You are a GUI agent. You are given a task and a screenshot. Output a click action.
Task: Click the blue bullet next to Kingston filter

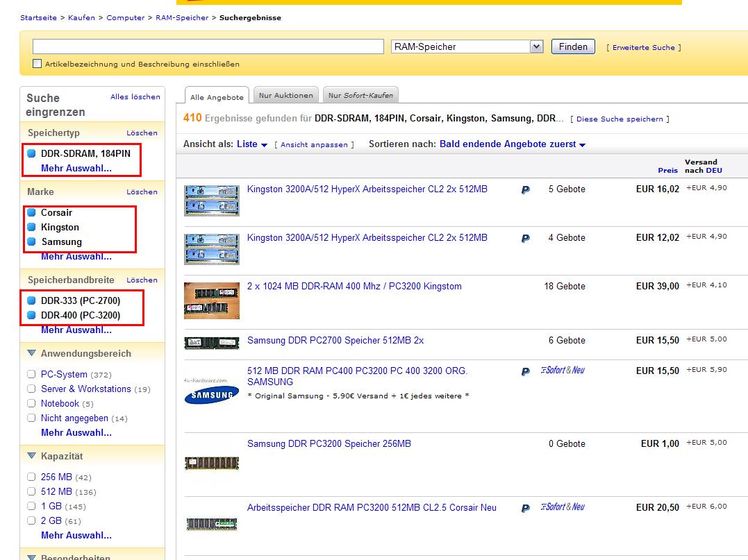pos(31,227)
